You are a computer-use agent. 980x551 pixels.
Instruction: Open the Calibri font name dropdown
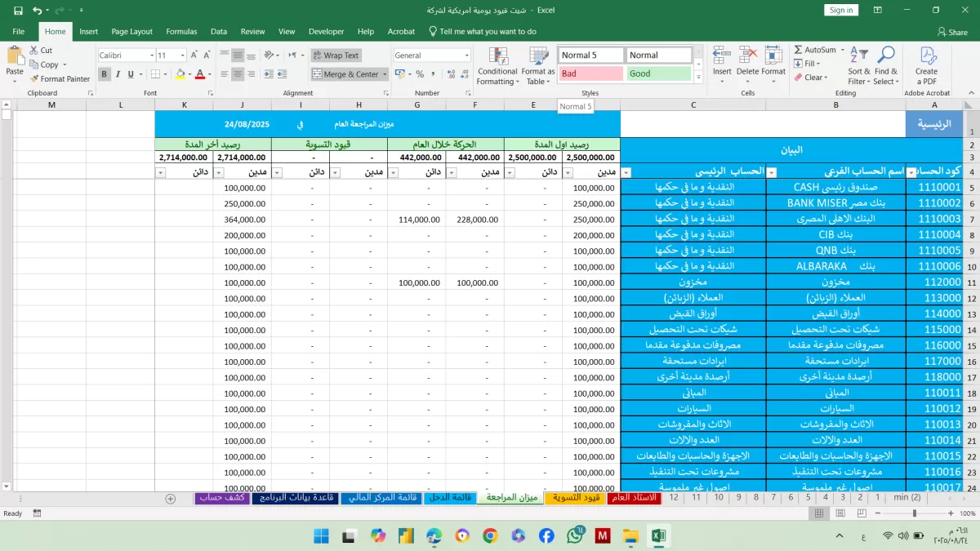(151, 56)
